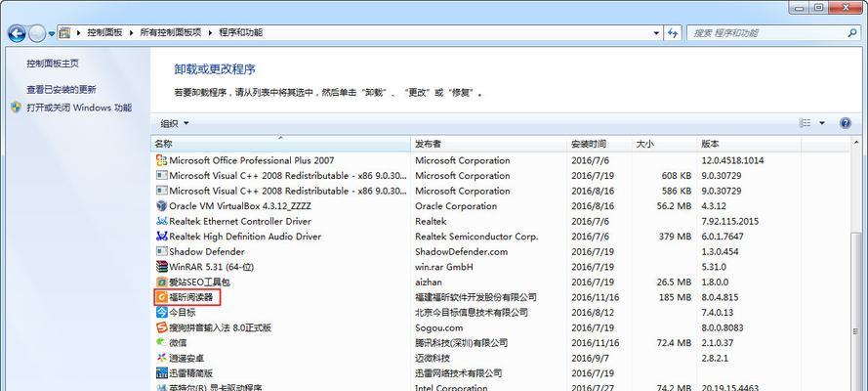Select 程序和功能 in the address breadcrumb
This screenshot has height=391, width=868.
click(x=241, y=32)
